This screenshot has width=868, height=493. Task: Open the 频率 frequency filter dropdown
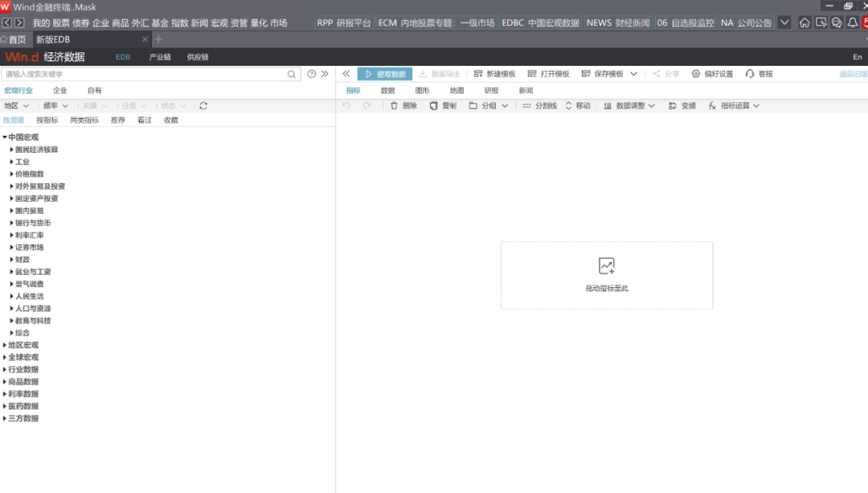55,106
